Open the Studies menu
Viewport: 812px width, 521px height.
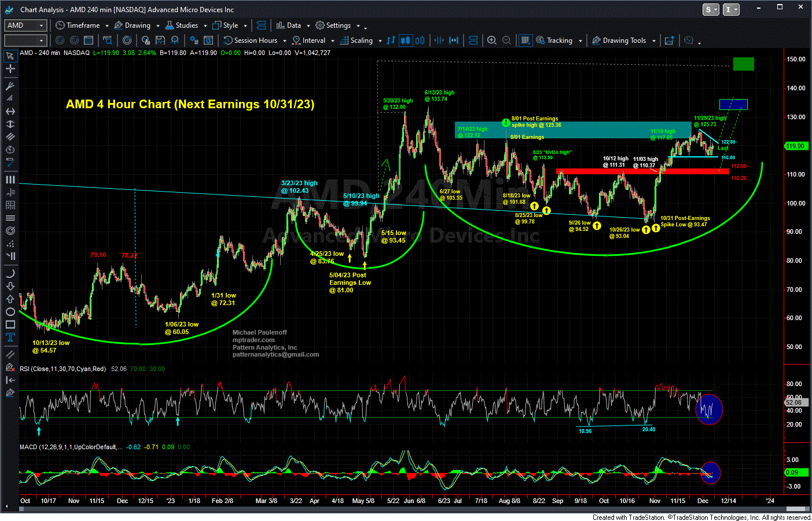pos(182,25)
